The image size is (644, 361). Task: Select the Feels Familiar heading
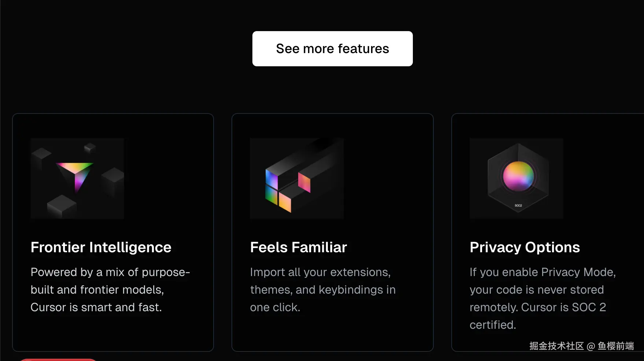coord(299,248)
